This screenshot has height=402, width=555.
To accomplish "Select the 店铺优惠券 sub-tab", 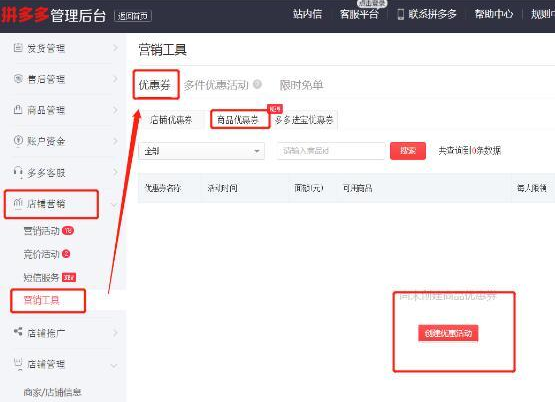I will [171, 120].
